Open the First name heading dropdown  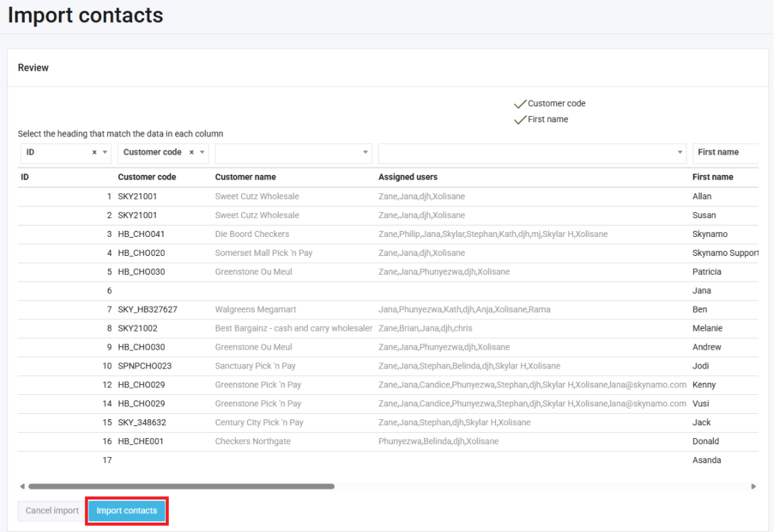(726, 153)
